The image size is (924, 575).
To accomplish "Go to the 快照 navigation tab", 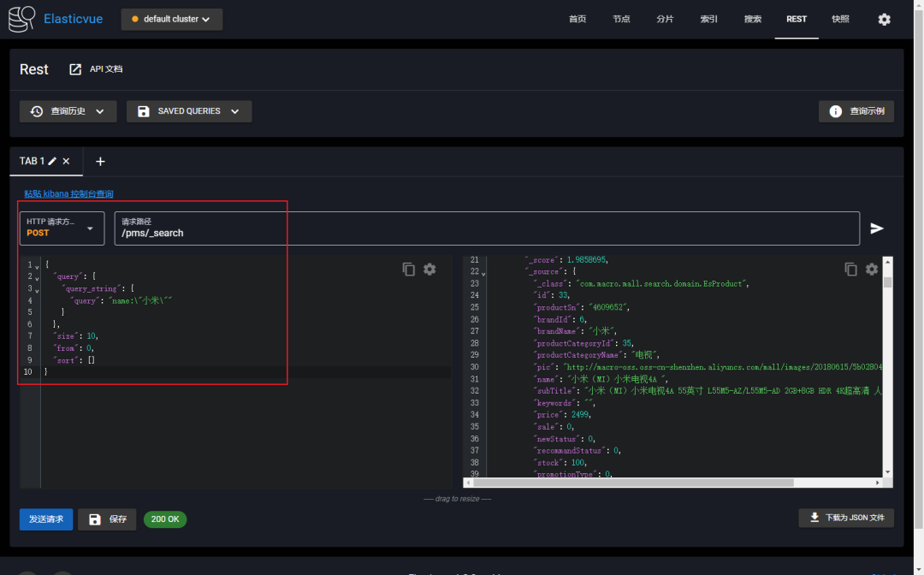I will [x=840, y=19].
